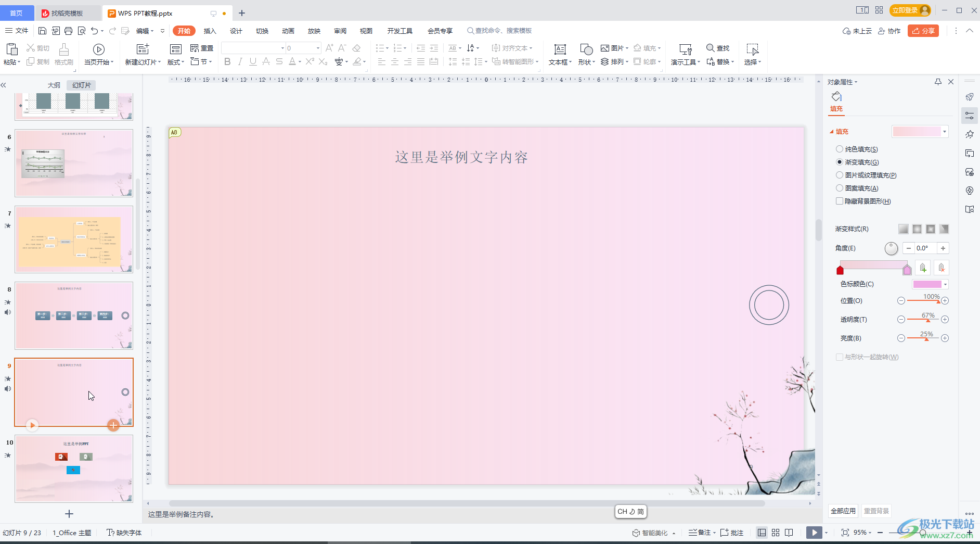
Task: Click Normal view icon in status bar
Action: point(762,533)
